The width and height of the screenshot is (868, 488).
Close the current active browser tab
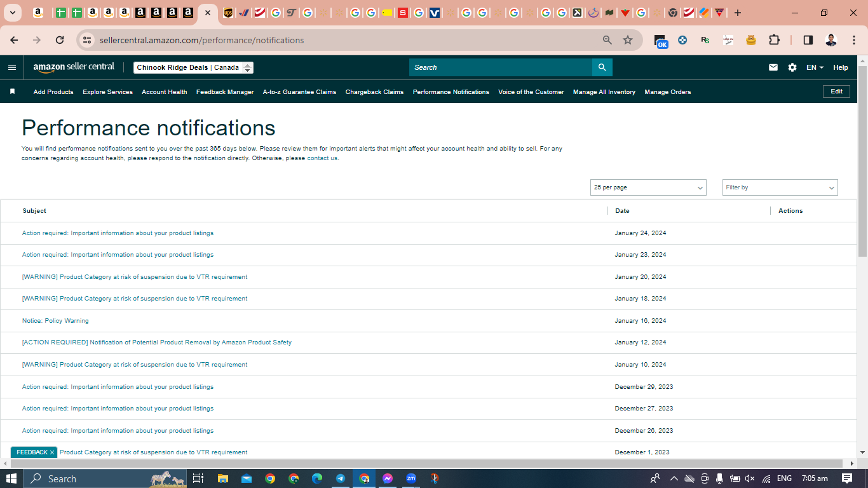[x=207, y=13]
